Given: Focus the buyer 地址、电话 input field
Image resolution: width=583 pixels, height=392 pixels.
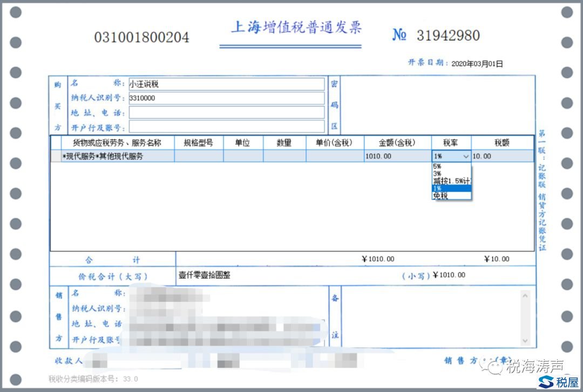Looking at the screenshot, I should pos(226,113).
